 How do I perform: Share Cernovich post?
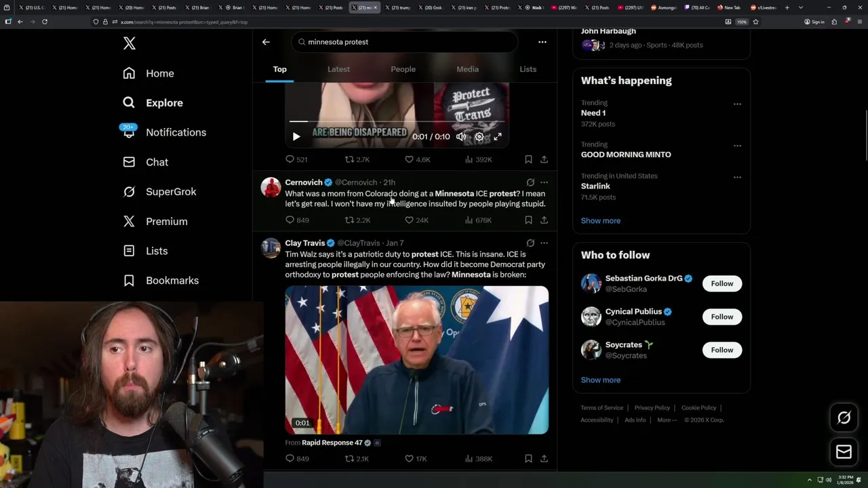[544, 220]
